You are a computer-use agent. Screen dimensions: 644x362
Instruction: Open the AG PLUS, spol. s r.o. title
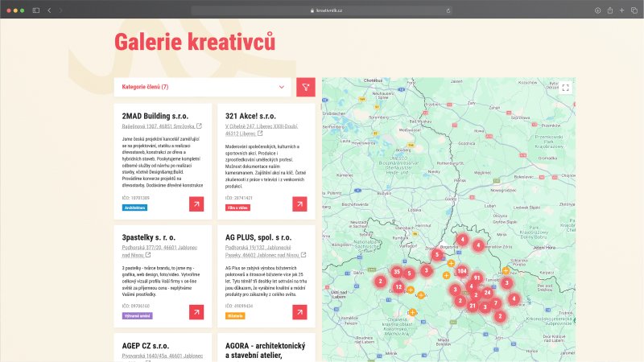258,237
